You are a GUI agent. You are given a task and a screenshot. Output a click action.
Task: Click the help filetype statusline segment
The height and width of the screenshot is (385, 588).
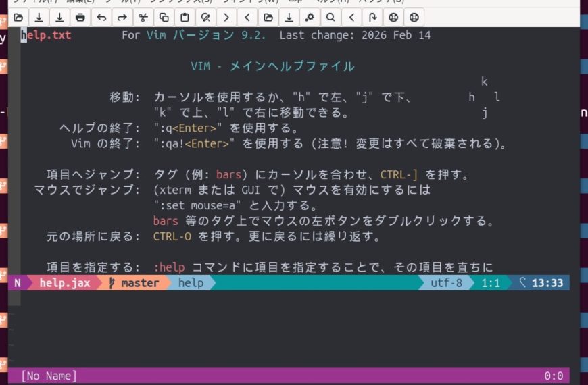(x=191, y=283)
